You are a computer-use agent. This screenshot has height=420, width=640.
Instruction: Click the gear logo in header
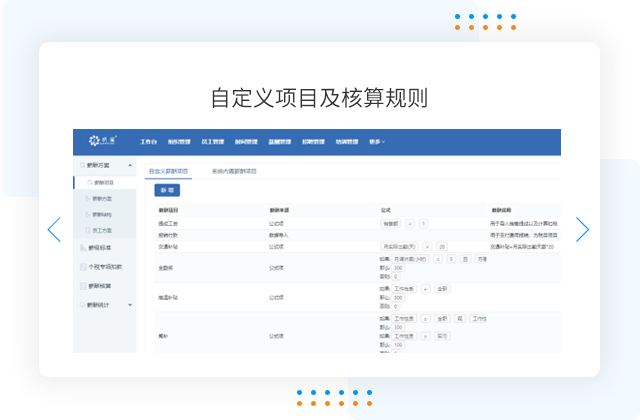[96, 141]
